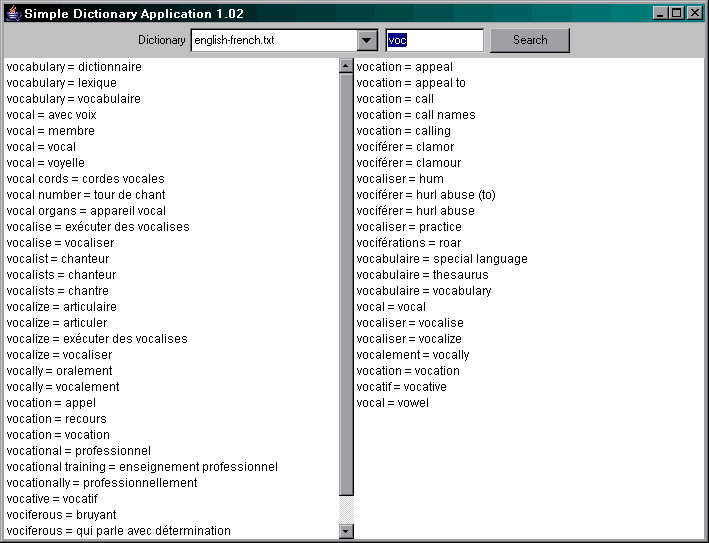Select 'vocabulaire = vocabulary' entry

point(424,291)
